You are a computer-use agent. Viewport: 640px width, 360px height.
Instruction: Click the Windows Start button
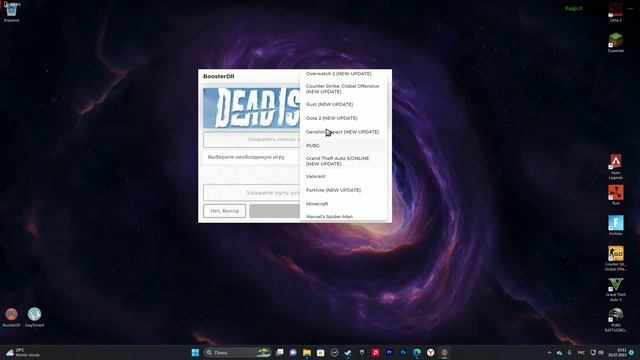[195, 352]
